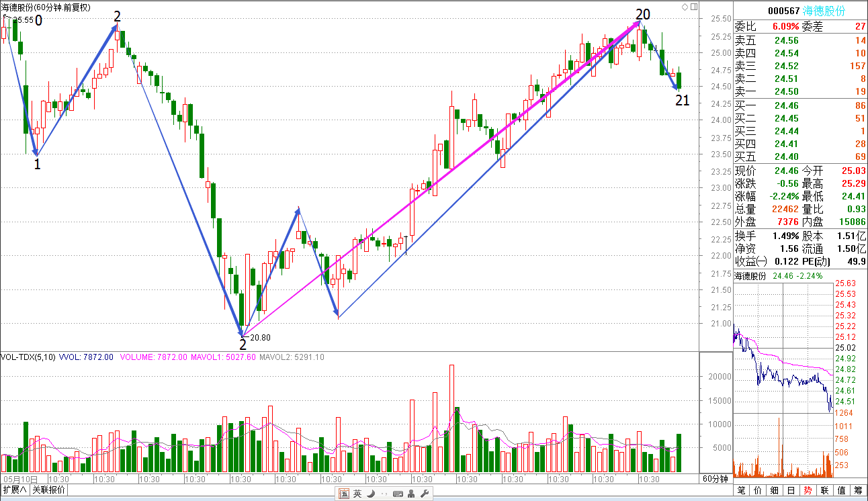Click the split-panel icon at chart top-right
This screenshot has height=501, width=868.
click(x=693, y=7)
